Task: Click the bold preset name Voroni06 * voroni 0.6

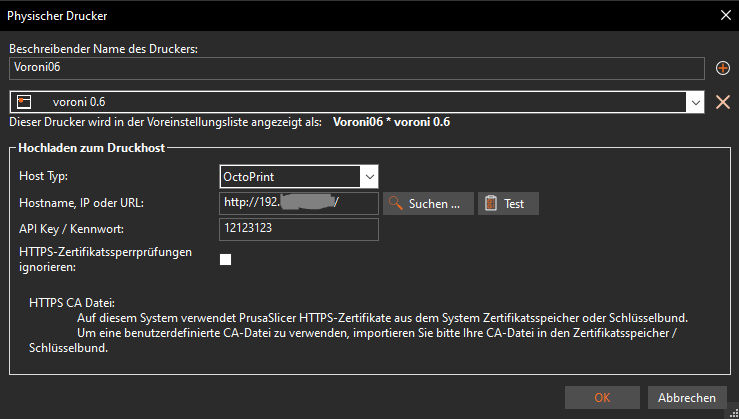Action: [391, 122]
